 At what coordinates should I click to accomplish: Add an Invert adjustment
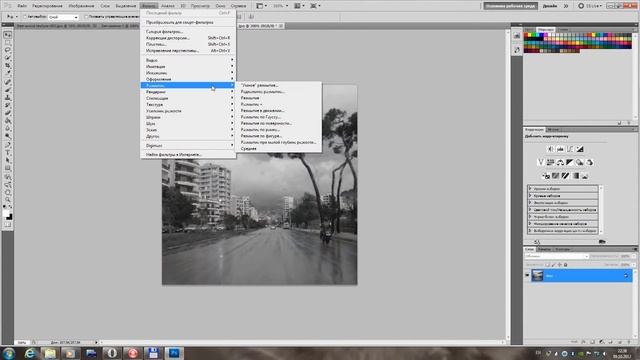(546, 176)
